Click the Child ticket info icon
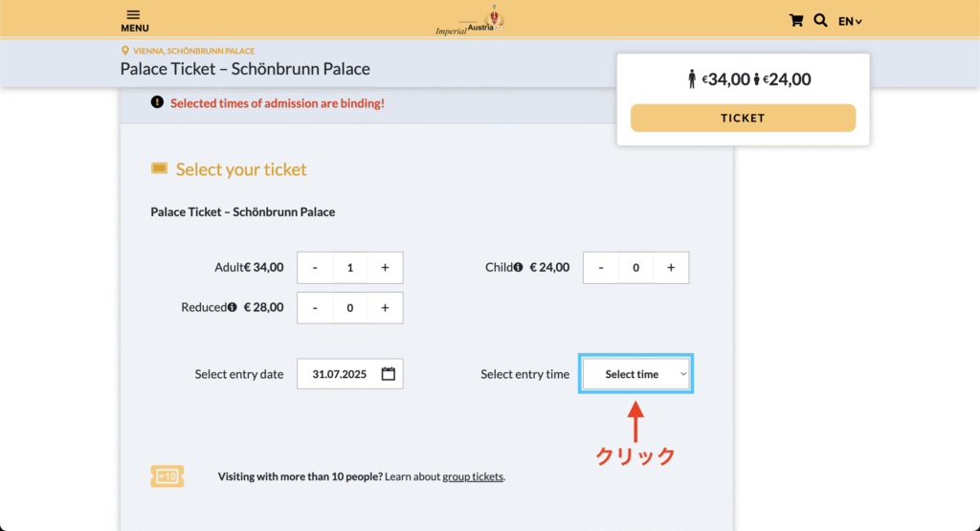980x531 pixels. tap(518, 267)
